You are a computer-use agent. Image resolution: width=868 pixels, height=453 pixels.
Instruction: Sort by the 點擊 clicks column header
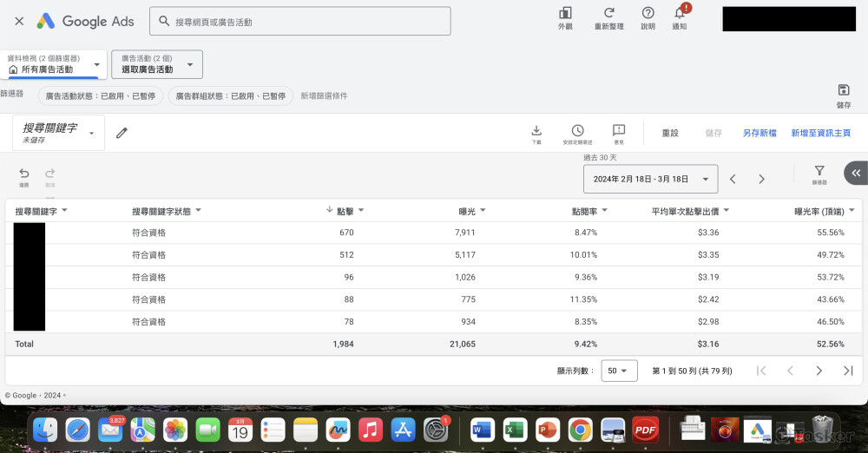345,211
